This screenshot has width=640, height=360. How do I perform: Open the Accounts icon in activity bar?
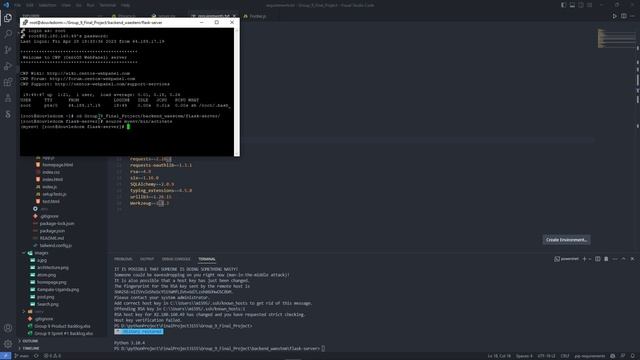8,328
